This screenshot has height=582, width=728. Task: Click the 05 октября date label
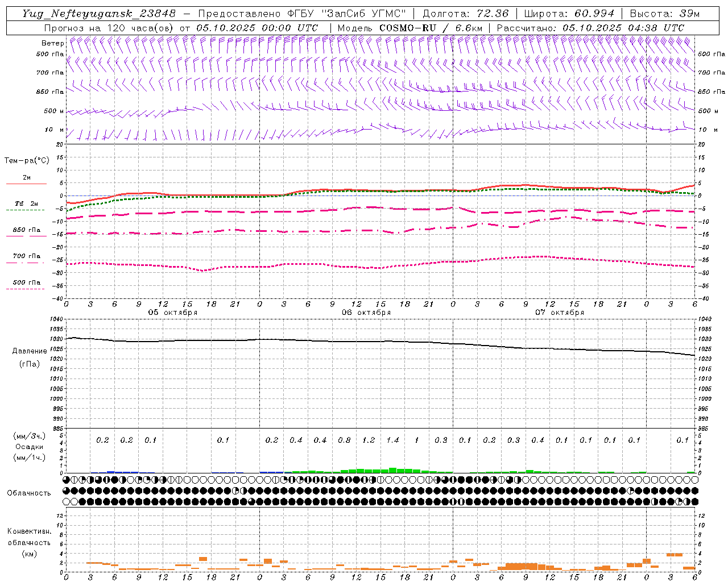pos(173,313)
